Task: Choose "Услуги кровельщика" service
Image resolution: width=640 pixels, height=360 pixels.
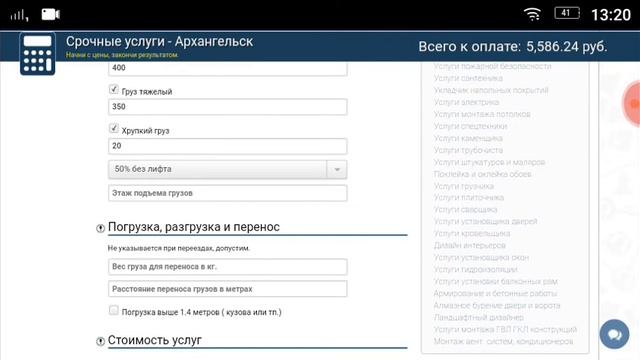Action: [472, 234]
